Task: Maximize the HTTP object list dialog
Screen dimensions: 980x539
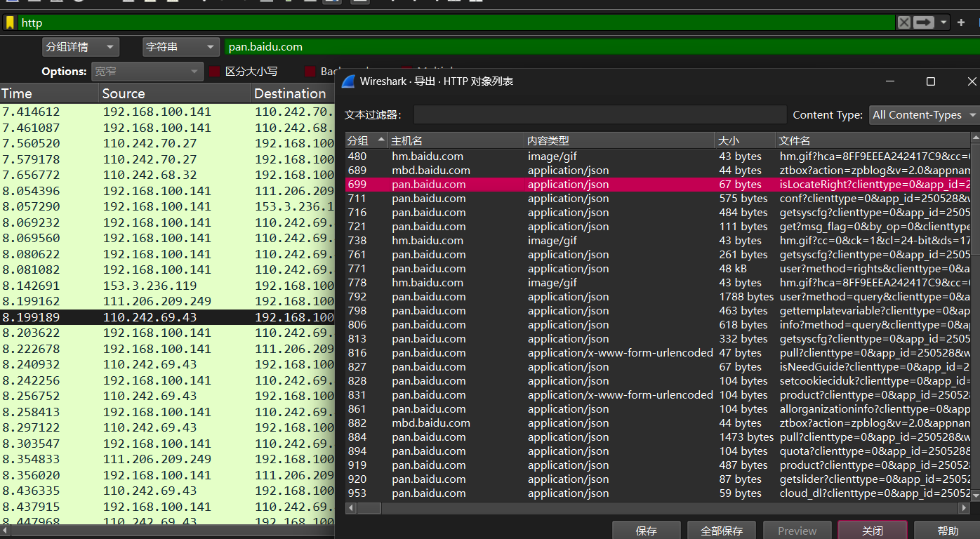Action: (931, 81)
